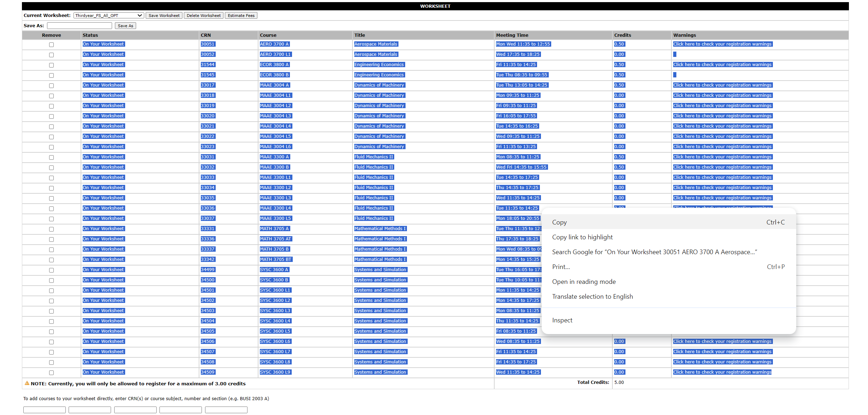Check remove box for MATH 3705 BT
Screen dimensions: 868x415
click(x=51, y=260)
